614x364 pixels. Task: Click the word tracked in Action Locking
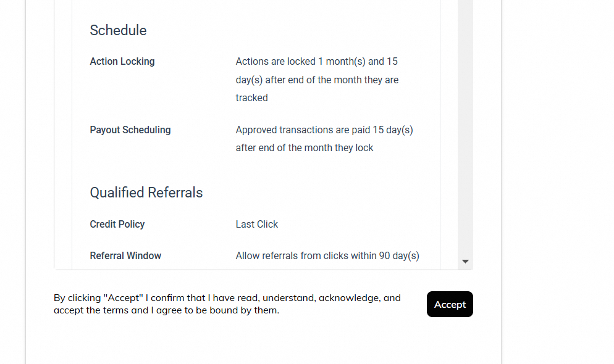251,98
